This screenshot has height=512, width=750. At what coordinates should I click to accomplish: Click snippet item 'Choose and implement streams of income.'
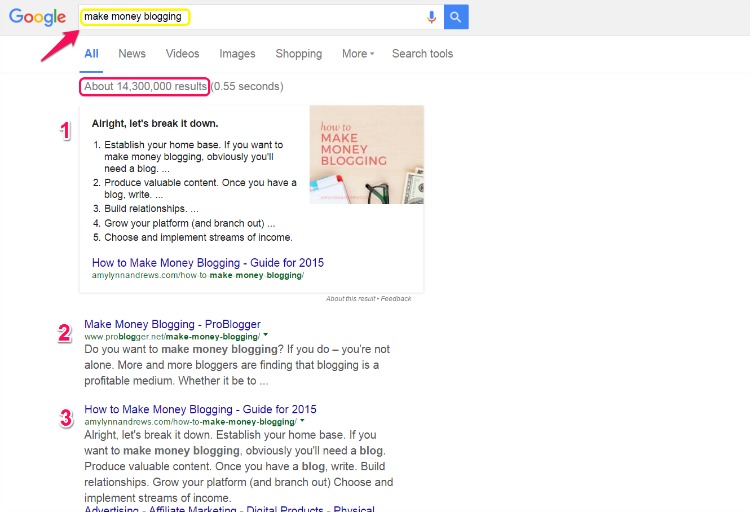coord(198,237)
